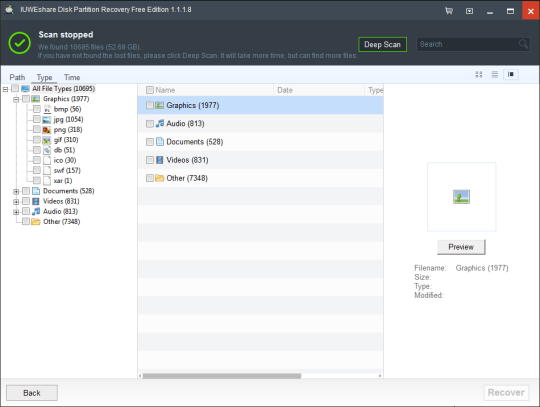This screenshot has height=407, width=540.
Task: Select Other (7348) in file list
Action: (x=260, y=178)
